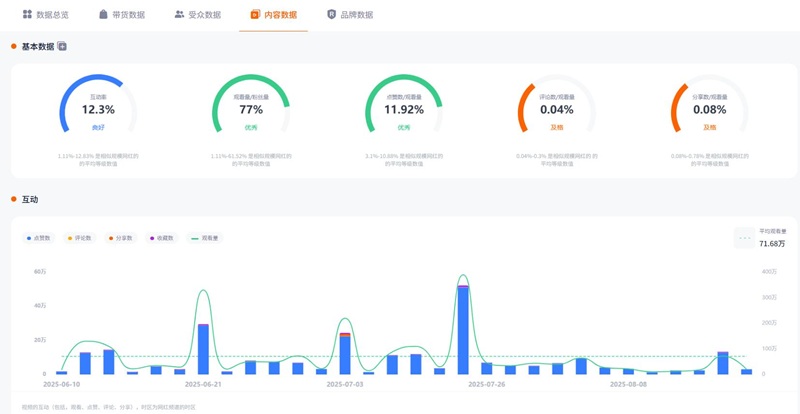Click the 数据总览 grid icon
Viewport: 800px width, 414px height.
(x=28, y=15)
